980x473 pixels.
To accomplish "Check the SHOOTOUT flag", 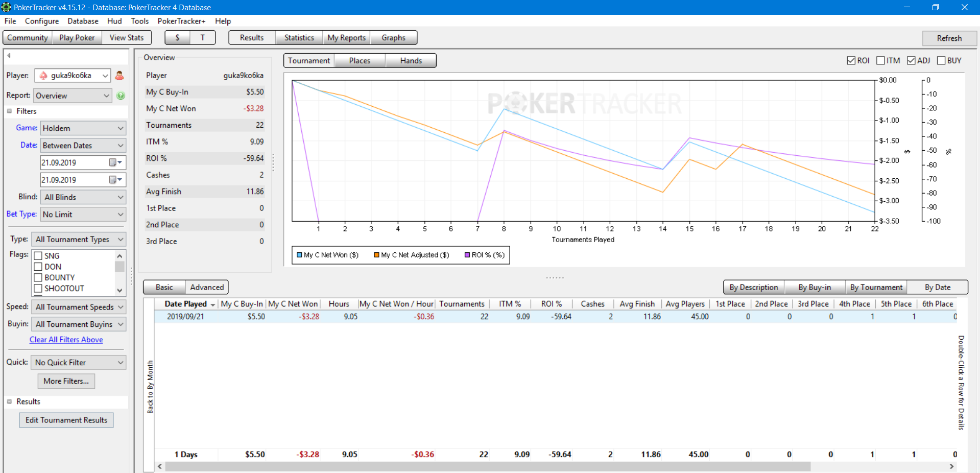I will (x=38, y=288).
